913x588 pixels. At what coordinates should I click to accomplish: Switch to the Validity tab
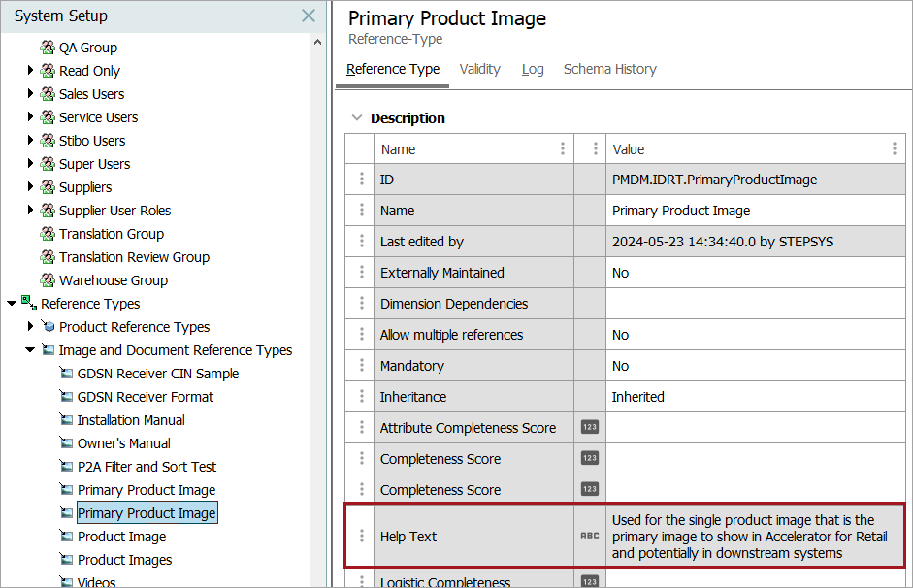point(479,69)
